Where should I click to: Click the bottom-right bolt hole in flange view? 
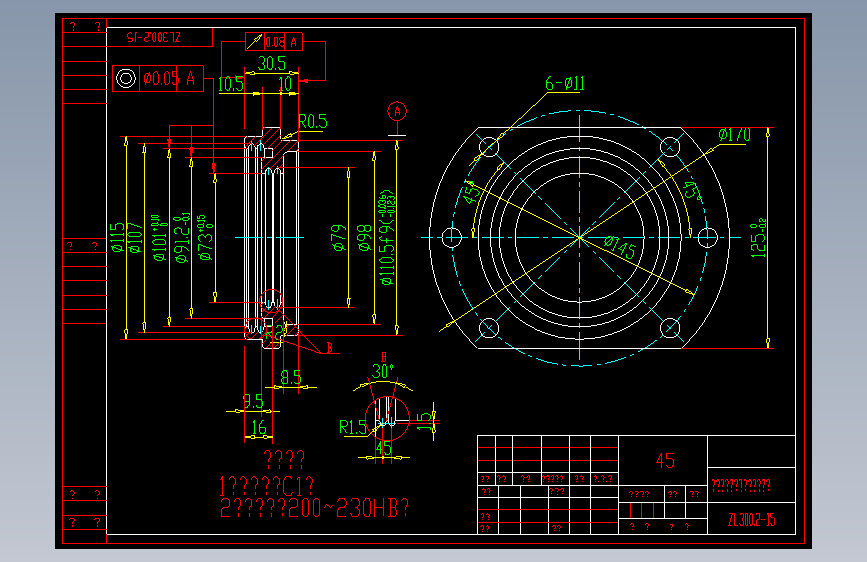[x=670, y=328]
